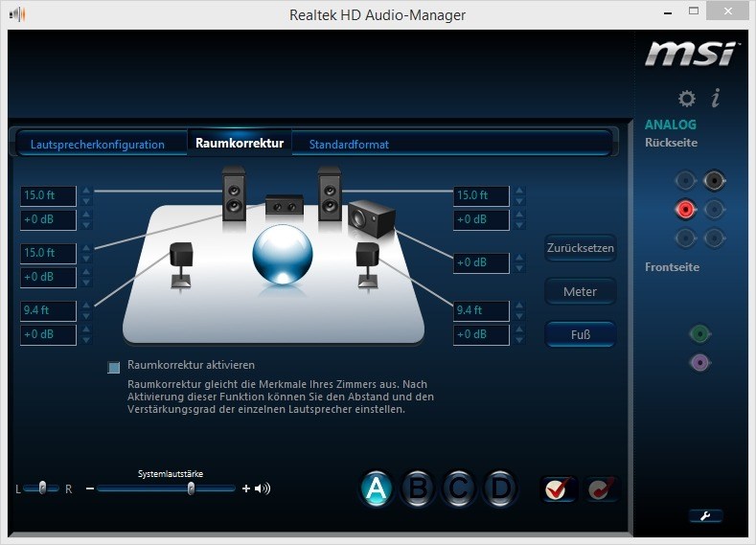
Task: Adjust the Systemlautstärke slider handle
Action: pos(191,488)
